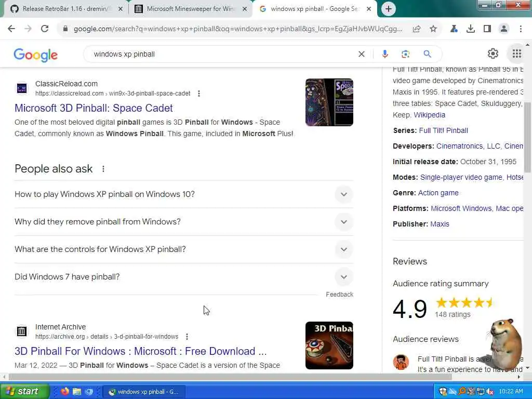Share this page via address bar icon

[x=417, y=29]
